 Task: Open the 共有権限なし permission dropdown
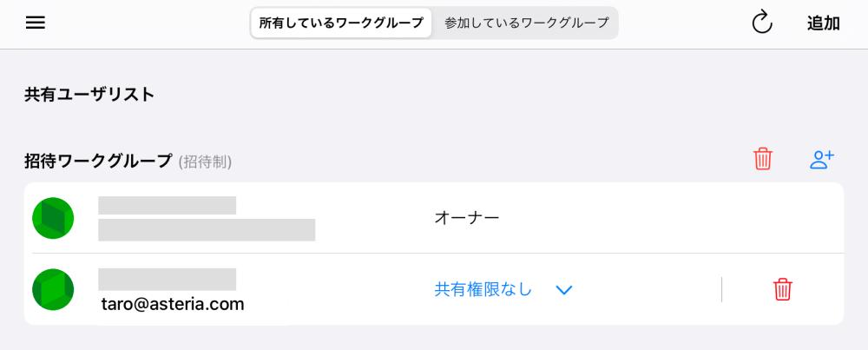coord(483,289)
